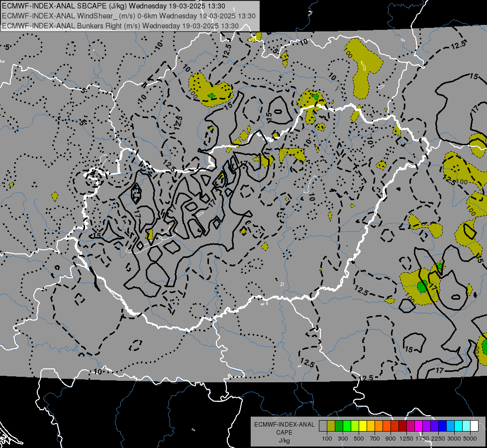Select the dark red legend swatch
Screen dimensions: 487x448
[402, 426]
